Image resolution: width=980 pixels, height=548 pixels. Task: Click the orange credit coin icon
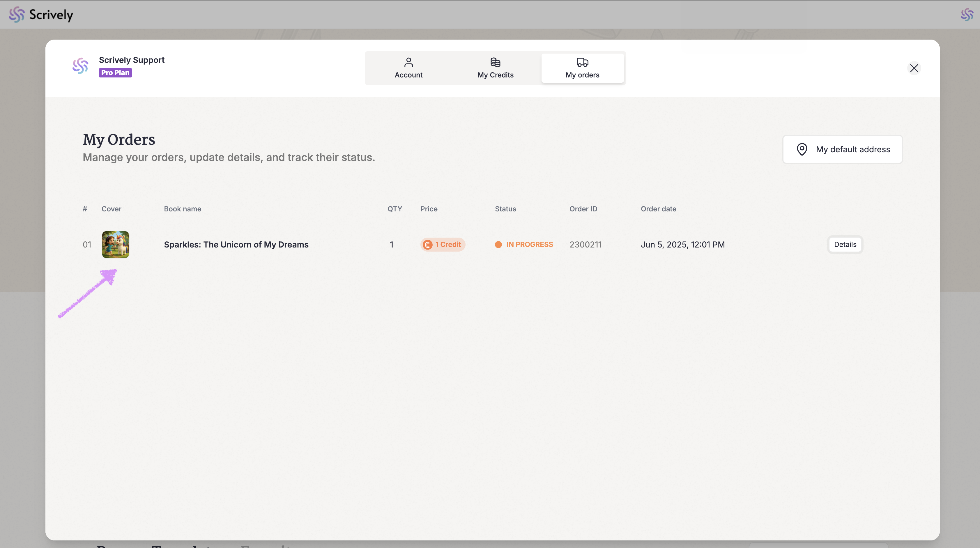428,245
